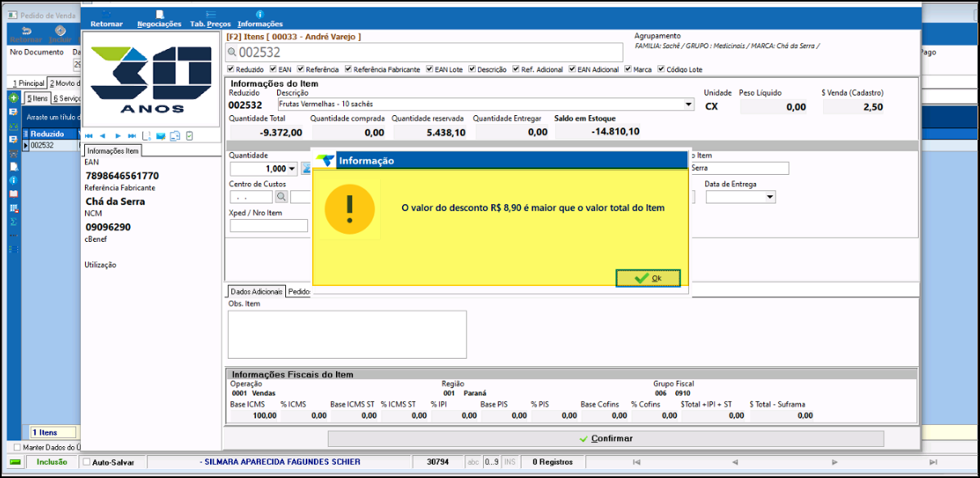The width and height of the screenshot is (980, 478).
Task: Toggle the Descrição checkbox
Action: click(472, 69)
